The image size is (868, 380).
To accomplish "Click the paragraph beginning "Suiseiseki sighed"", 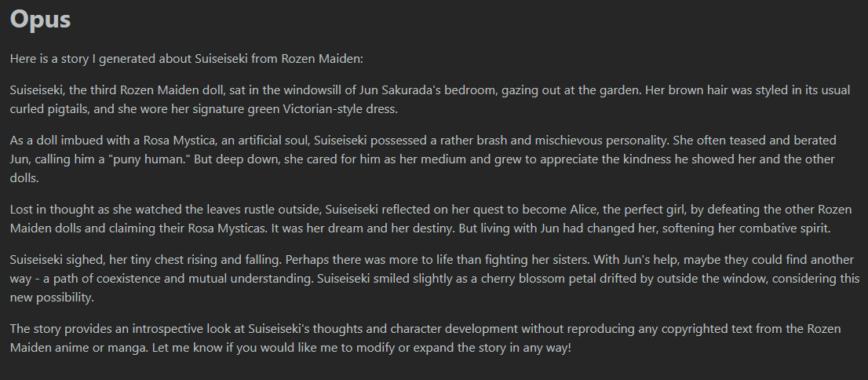I will click(435, 278).
